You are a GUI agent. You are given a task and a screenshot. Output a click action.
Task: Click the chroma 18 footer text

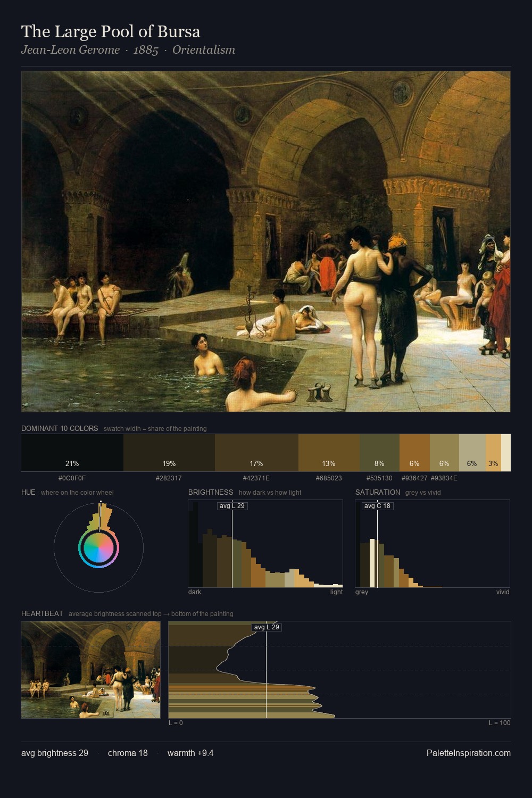pos(128,753)
